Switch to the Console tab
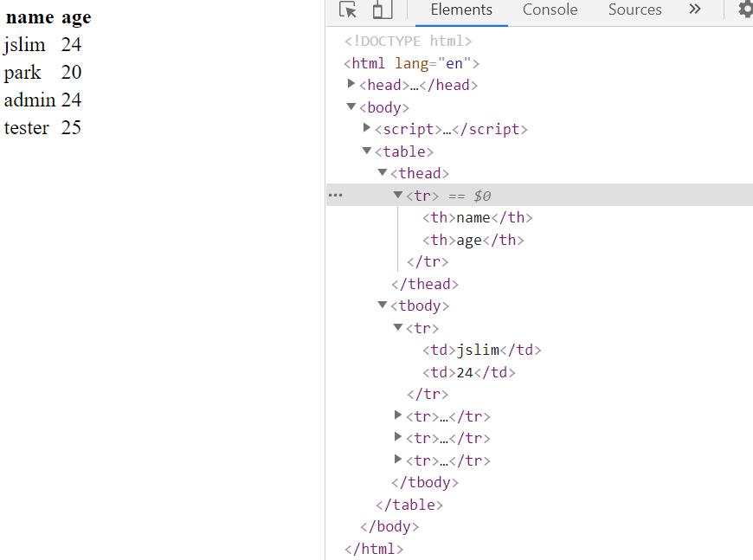This screenshot has width=753, height=560. pyautogui.click(x=550, y=10)
